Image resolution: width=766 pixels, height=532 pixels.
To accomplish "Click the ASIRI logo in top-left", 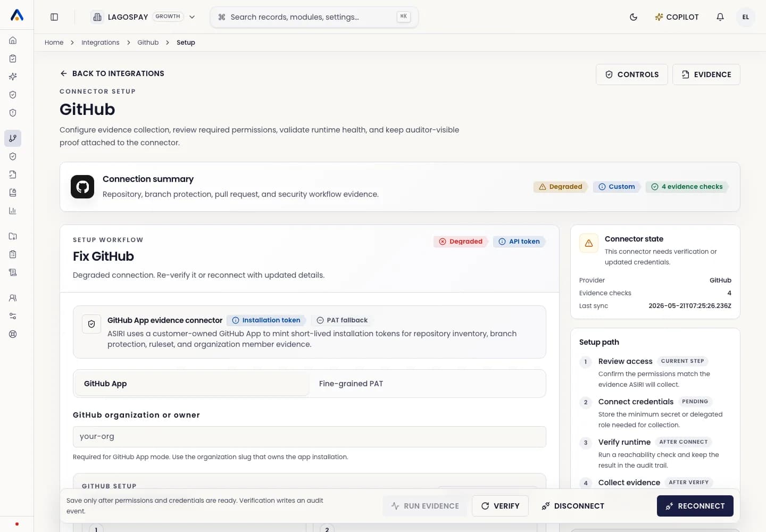I will (x=17, y=15).
